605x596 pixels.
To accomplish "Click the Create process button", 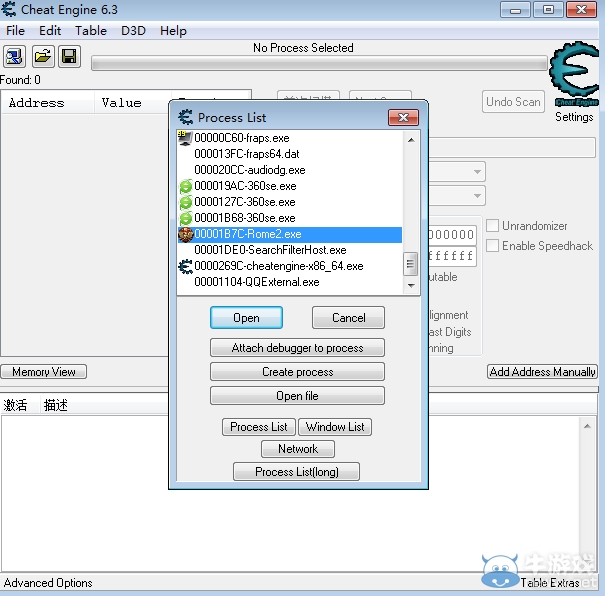I will [297, 371].
